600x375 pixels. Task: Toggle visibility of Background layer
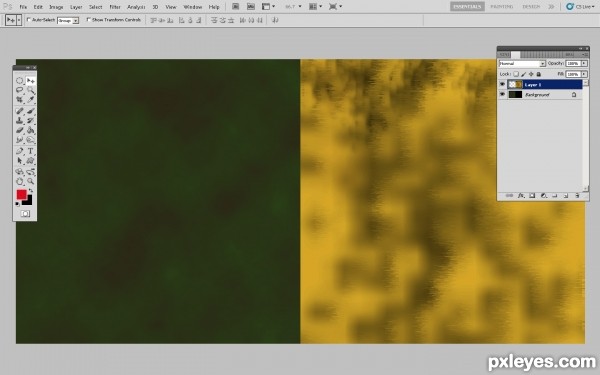[x=502, y=95]
